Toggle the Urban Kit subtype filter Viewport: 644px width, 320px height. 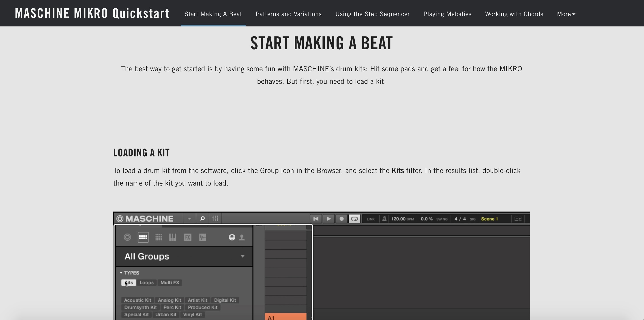pyautogui.click(x=166, y=315)
